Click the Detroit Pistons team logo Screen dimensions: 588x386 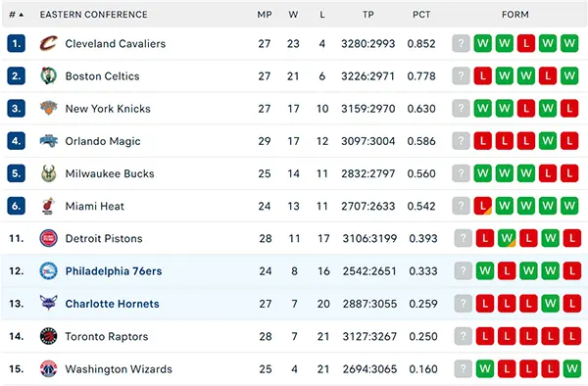pyautogui.click(x=49, y=238)
